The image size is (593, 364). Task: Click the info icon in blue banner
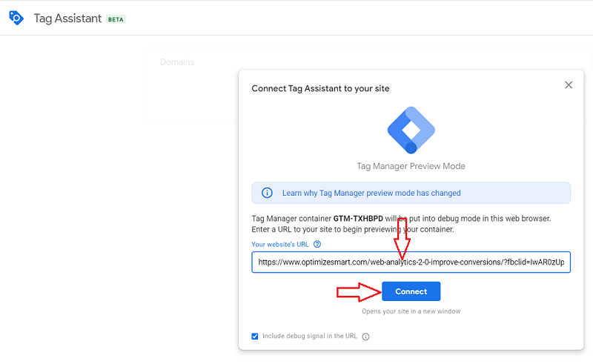[267, 193]
